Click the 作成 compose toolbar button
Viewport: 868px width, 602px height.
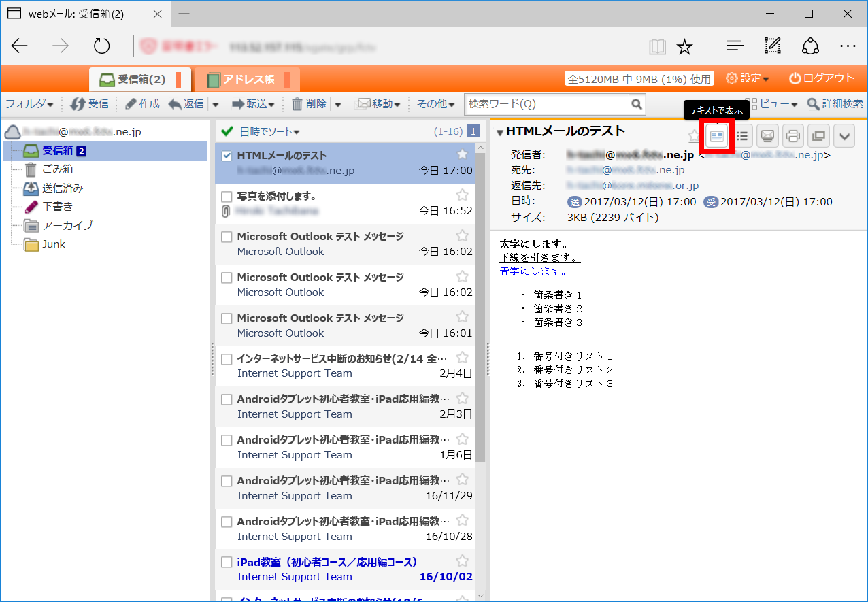coord(141,104)
